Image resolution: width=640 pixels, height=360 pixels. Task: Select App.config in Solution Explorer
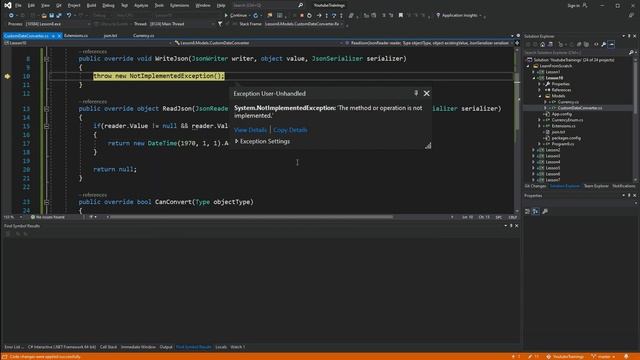[x=561, y=114]
